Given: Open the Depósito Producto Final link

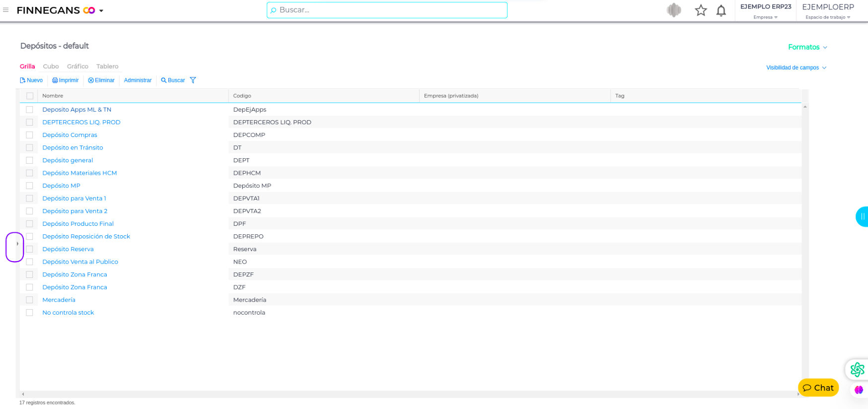Looking at the screenshot, I should (x=78, y=224).
